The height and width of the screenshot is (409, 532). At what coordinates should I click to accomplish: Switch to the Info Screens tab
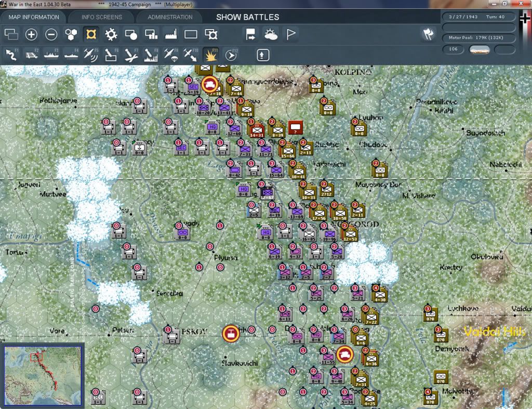101,17
